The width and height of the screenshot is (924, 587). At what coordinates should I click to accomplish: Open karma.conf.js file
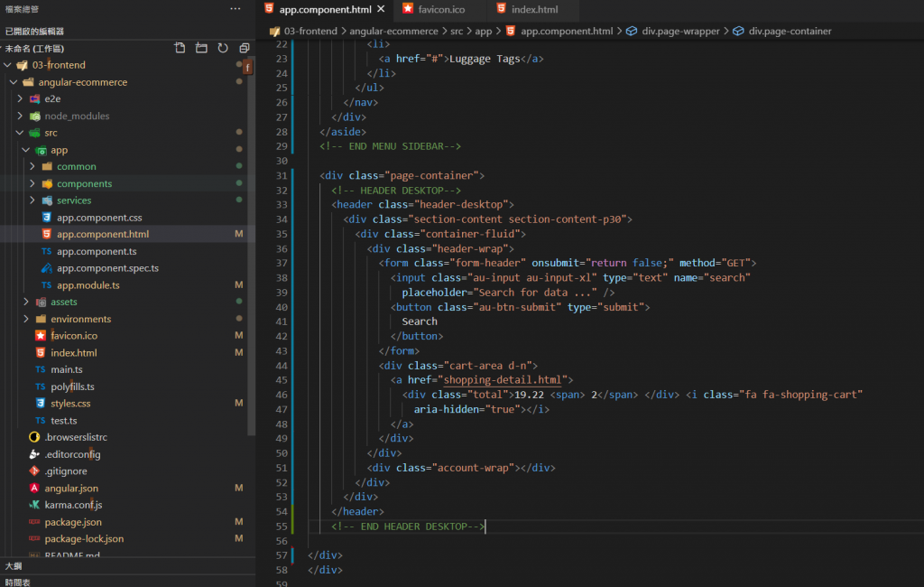pos(73,505)
